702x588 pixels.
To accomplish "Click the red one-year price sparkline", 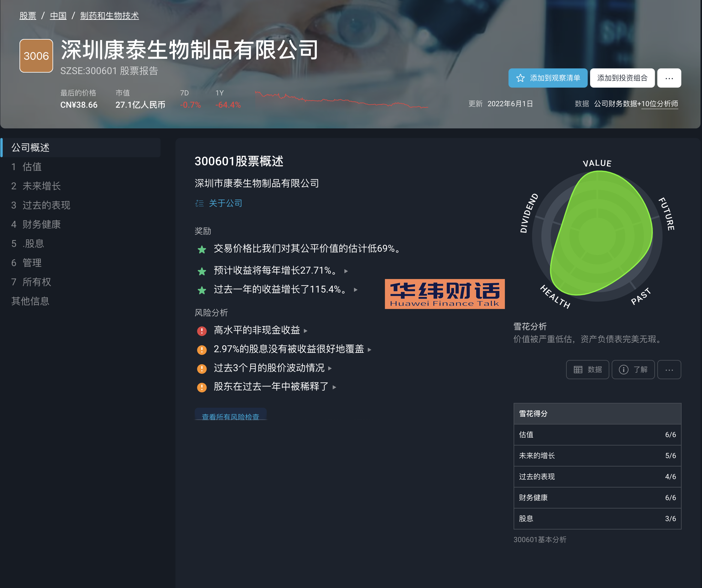I will [x=341, y=99].
